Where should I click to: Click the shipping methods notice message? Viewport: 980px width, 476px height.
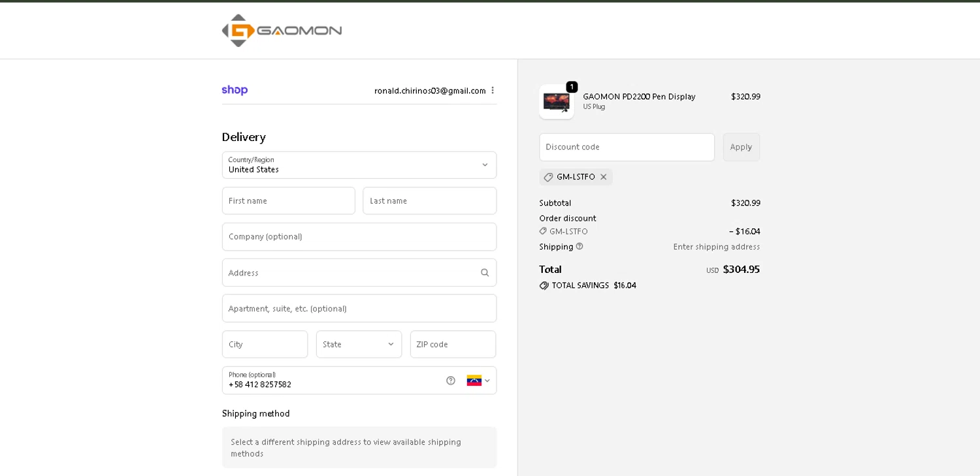pyautogui.click(x=359, y=447)
